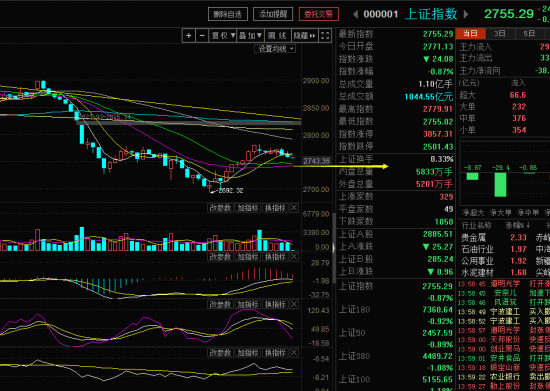The image size is (550, 391).
Task: Close the KDJ indicator panel
Action: tap(294, 304)
